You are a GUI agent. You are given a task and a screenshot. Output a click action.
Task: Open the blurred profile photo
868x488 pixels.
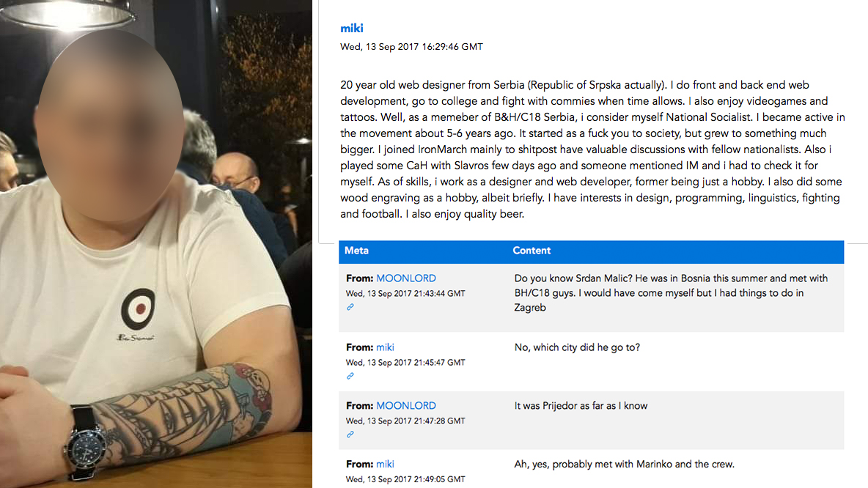tap(155, 244)
